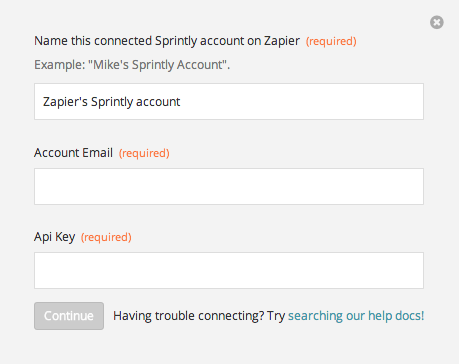Click the required marker next to Account Email
This screenshot has width=459, height=364.
[x=144, y=153]
